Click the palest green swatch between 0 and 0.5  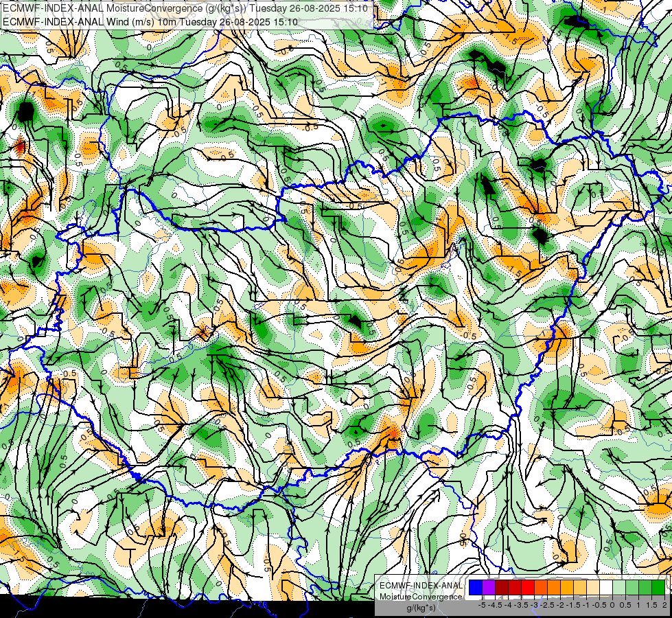(x=619, y=588)
